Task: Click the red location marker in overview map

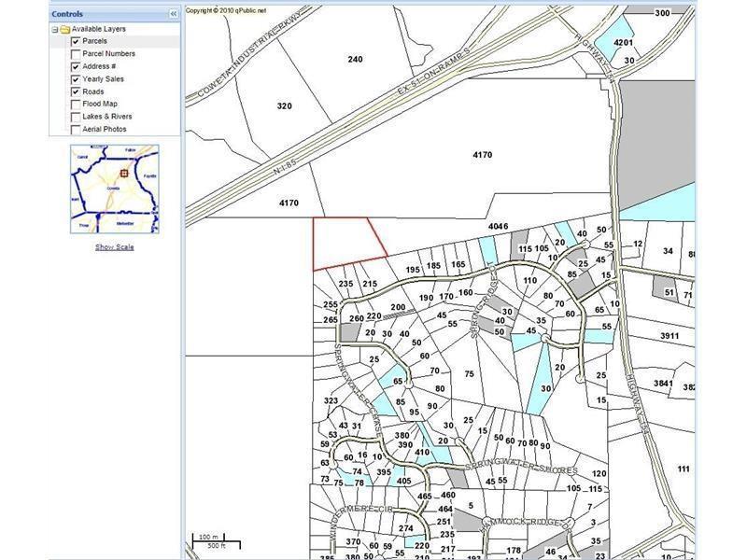Action: [124, 174]
